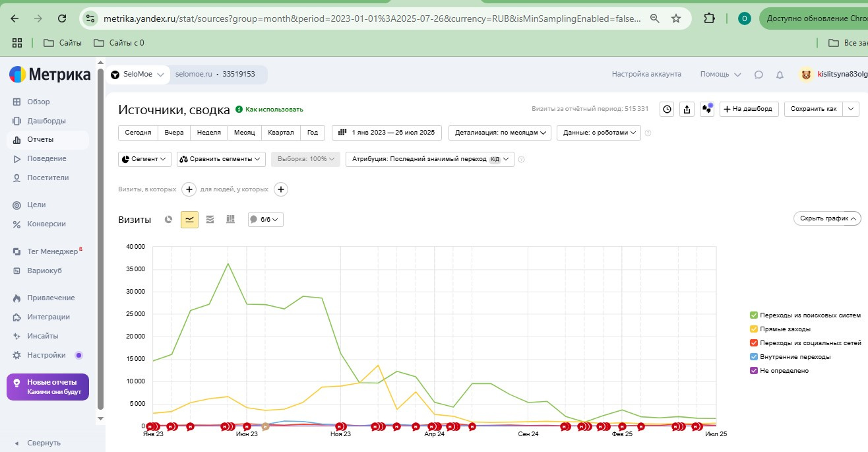Select the Год period
This screenshot has width=868, height=452.
(x=313, y=133)
